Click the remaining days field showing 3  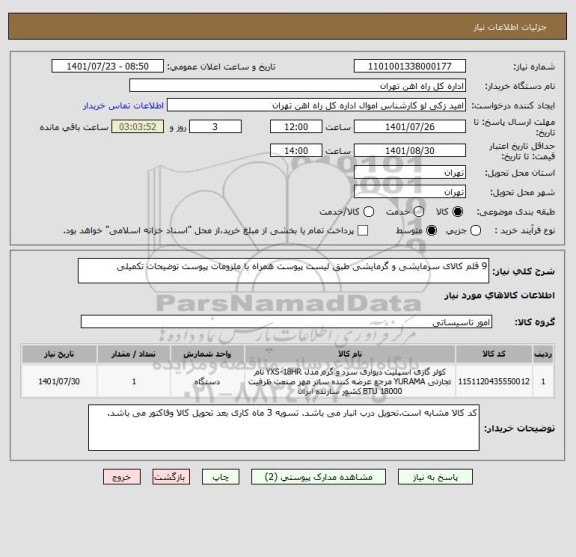coord(215,127)
